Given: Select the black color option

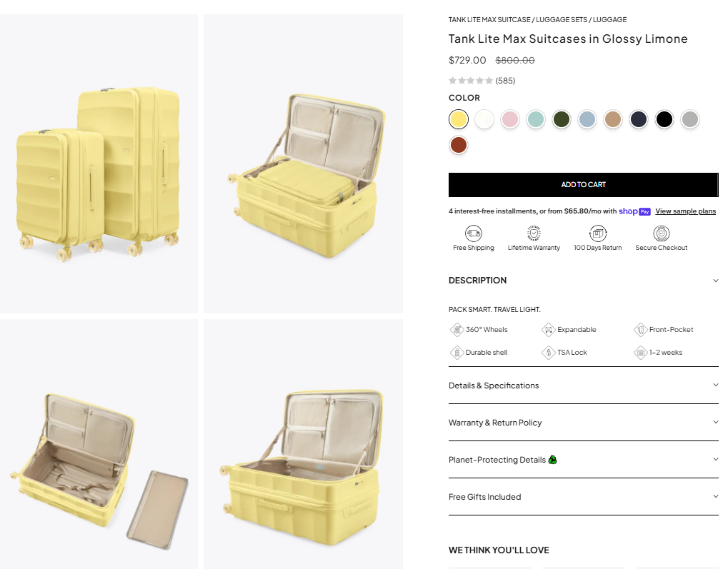Looking at the screenshot, I should pyautogui.click(x=664, y=119).
